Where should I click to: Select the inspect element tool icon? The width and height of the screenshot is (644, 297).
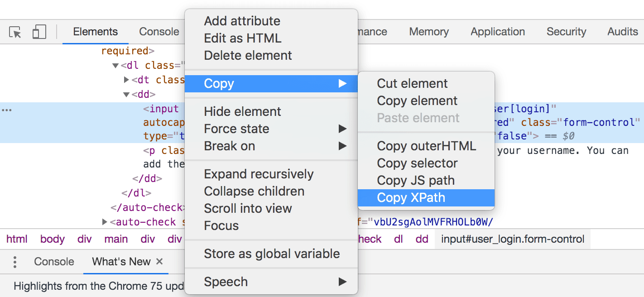(14, 32)
